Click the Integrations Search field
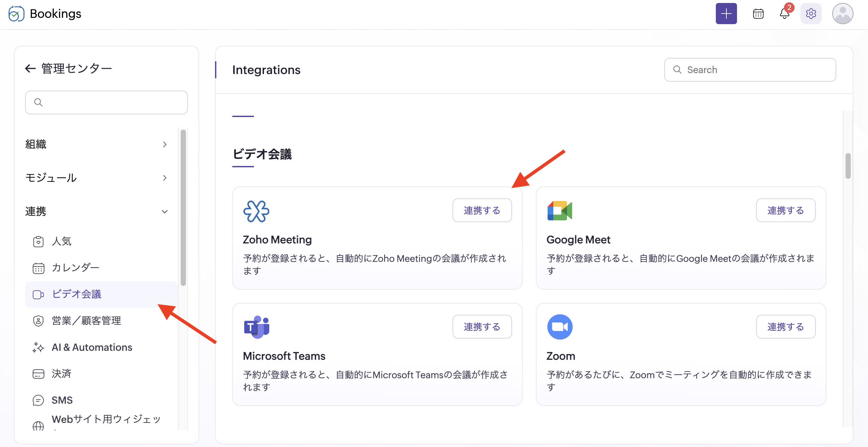 point(750,70)
